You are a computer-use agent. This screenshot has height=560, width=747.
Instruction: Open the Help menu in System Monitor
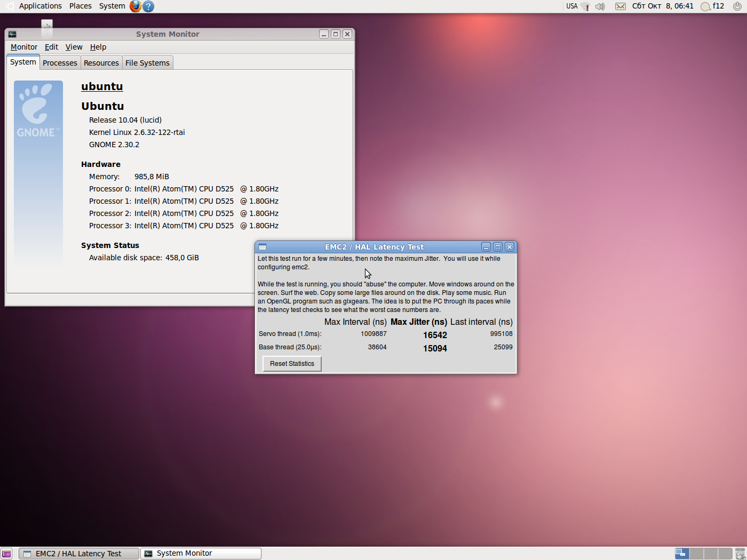coord(98,47)
